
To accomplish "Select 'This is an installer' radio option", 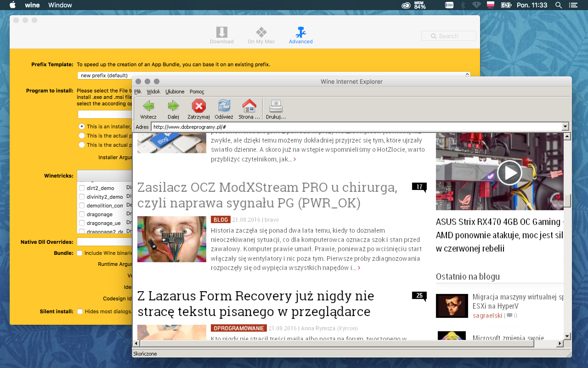I will click(82, 126).
